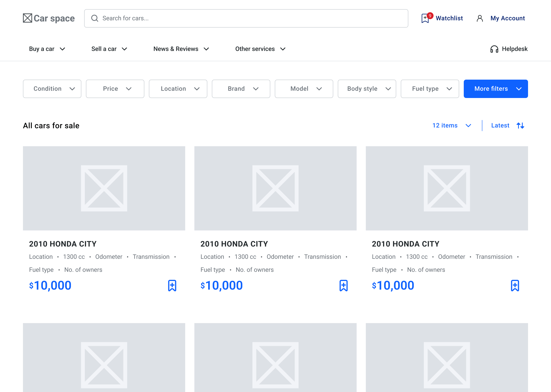Open the second car's image thumbnail
The height and width of the screenshot is (392, 551).
(x=275, y=188)
